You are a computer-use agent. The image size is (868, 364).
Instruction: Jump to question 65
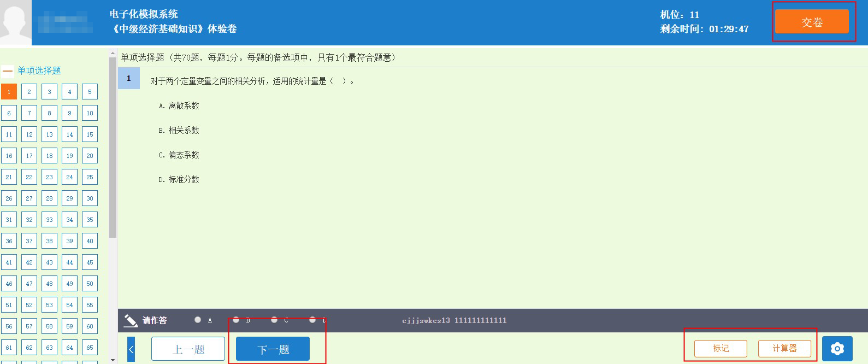click(x=90, y=348)
